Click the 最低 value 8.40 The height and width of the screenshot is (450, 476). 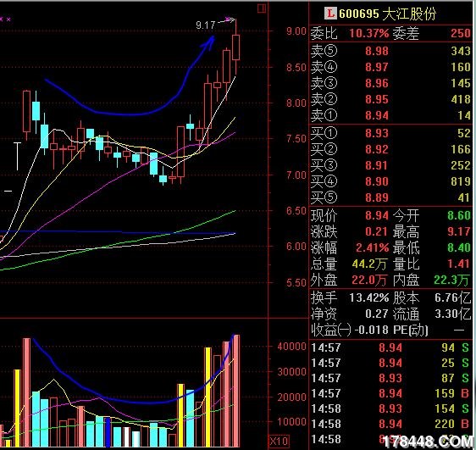coord(459,247)
